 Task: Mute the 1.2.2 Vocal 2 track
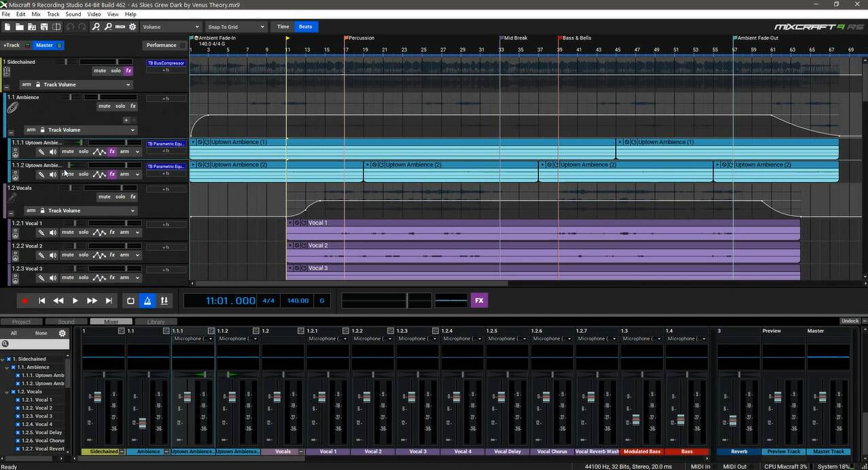[68, 255]
